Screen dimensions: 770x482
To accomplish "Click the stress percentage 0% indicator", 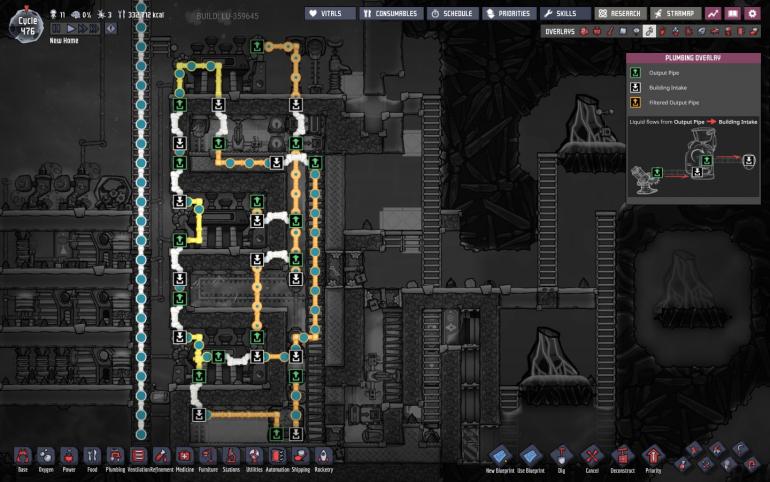I will tap(82, 15).
